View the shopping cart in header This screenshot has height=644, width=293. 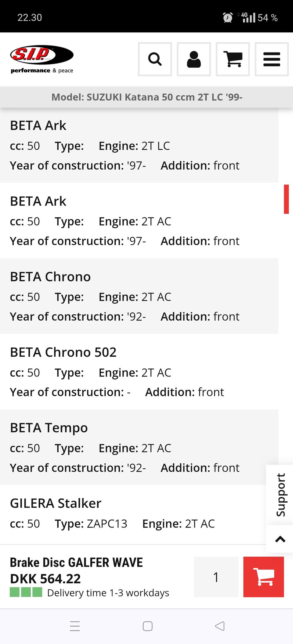pos(233,59)
